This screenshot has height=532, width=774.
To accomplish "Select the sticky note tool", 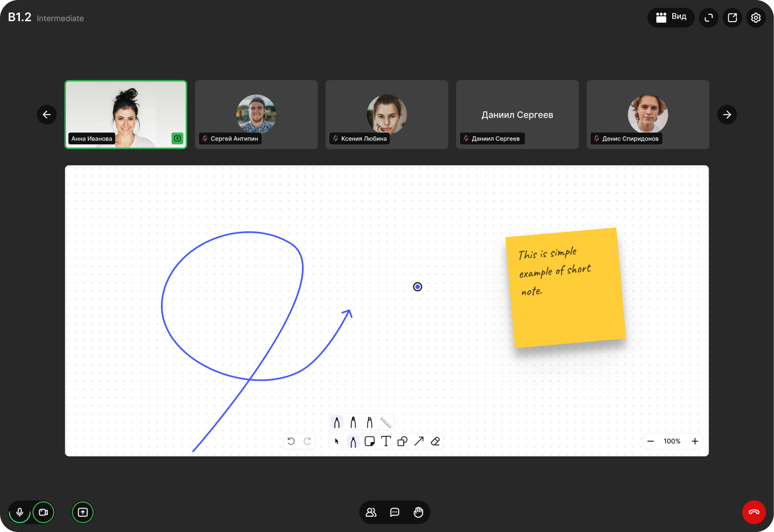I will pos(370,441).
